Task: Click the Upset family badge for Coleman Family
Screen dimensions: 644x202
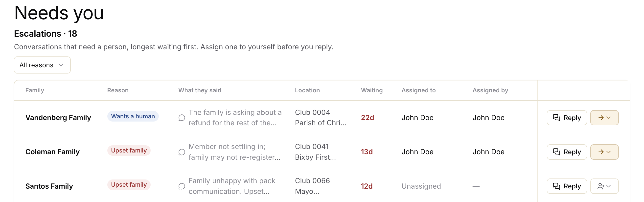Action: [x=129, y=151]
